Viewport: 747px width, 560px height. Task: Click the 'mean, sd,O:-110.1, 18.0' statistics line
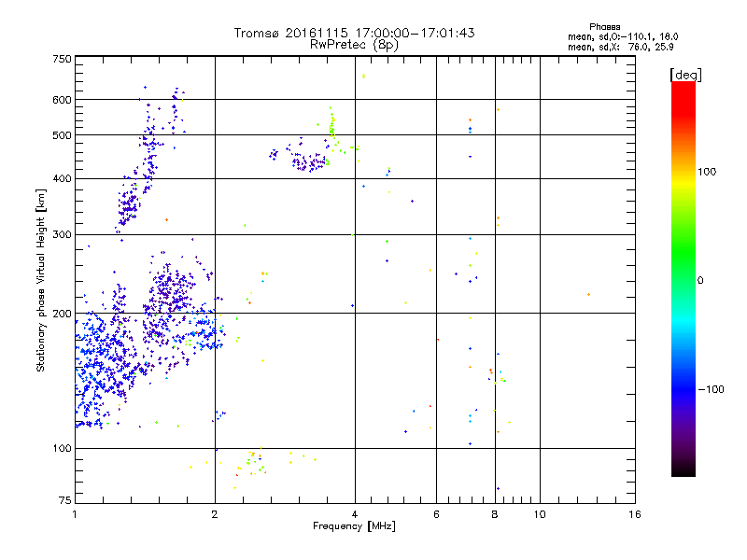coord(623,36)
